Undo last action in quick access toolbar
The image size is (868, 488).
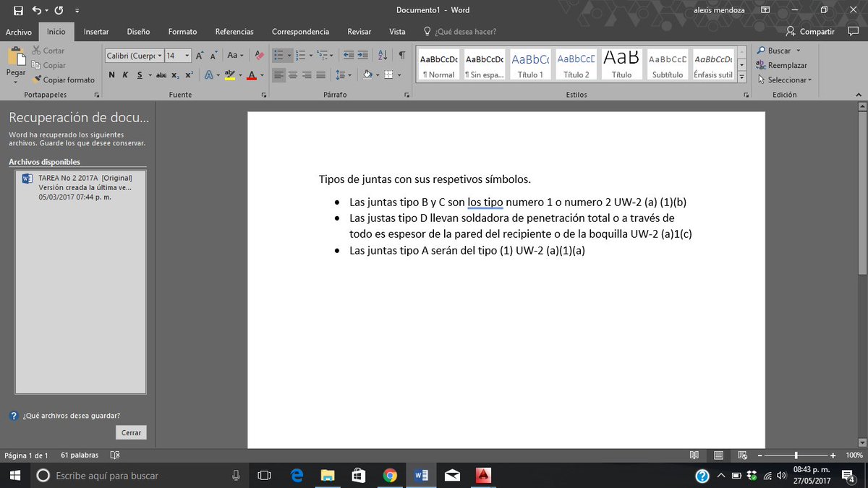tap(36, 10)
